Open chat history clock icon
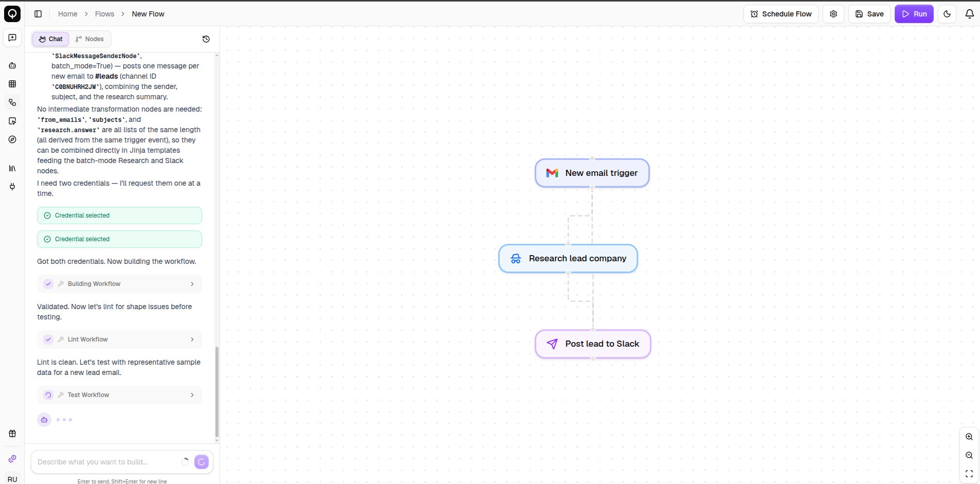This screenshot has width=980, height=484. (206, 39)
